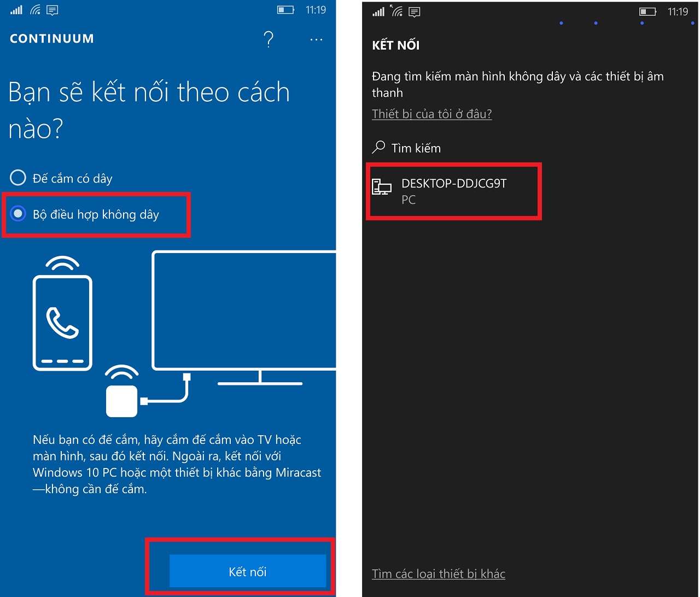Tap the signal strength icon in Continuum status bar
The width and height of the screenshot is (700, 597).
[16, 10]
